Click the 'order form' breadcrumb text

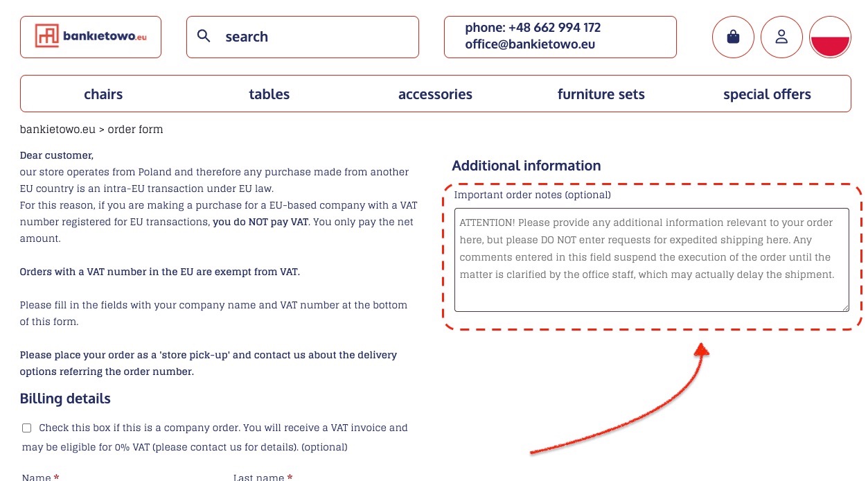pyautogui.click(x=135, y=130)
